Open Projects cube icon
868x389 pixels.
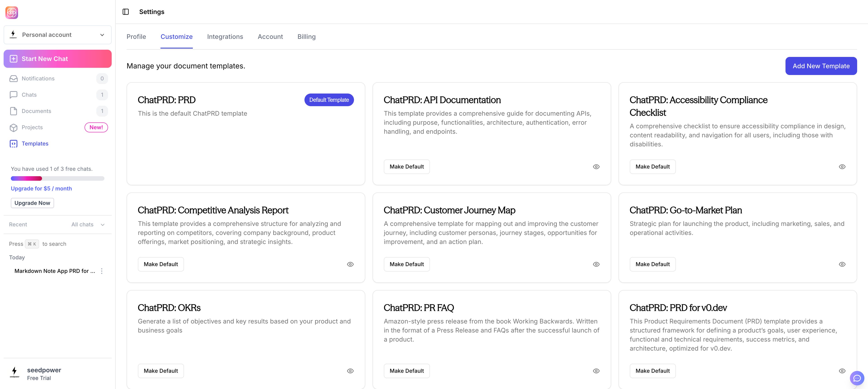click(x=14, y=127)
